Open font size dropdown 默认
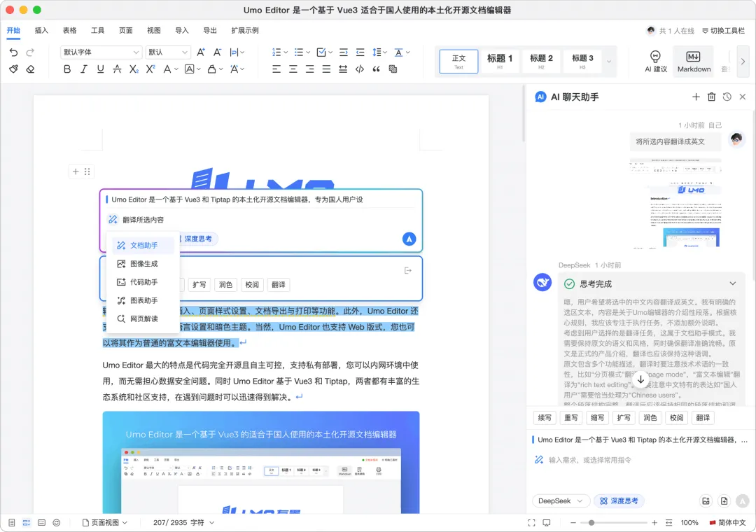756x532 pixels. pyautogui.click(x=168, y=52)
